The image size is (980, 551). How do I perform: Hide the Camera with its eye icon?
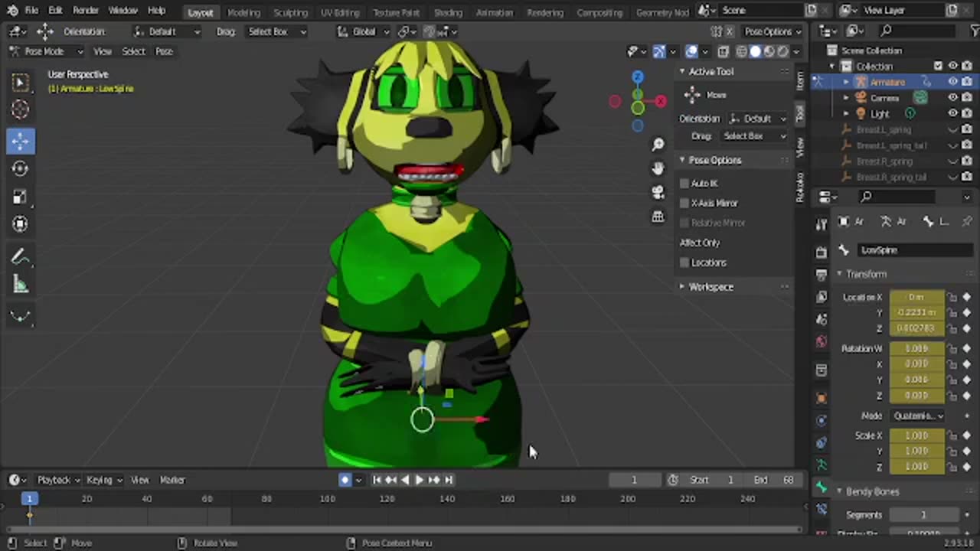coord(953,98)
